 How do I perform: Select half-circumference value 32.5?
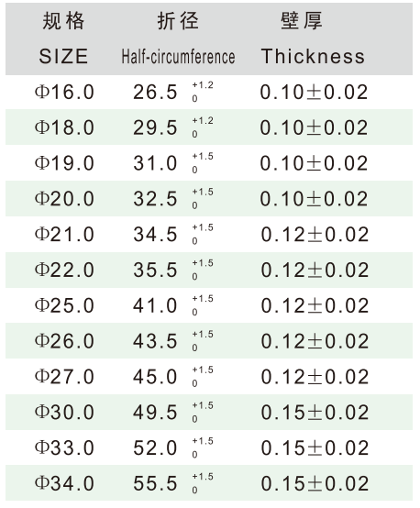[x=155, y=199]
